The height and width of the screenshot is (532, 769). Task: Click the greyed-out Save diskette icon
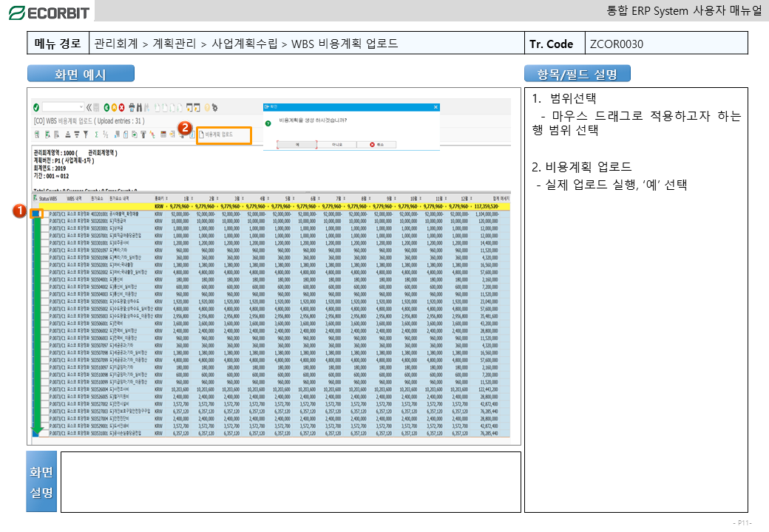[x=96, y=107]
